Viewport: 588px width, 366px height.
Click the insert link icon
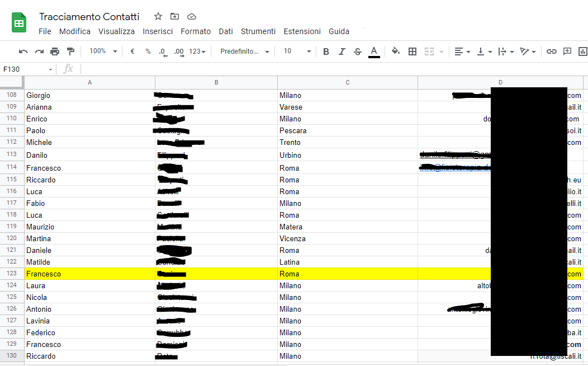pyautogui.click(x=552, y=51)
